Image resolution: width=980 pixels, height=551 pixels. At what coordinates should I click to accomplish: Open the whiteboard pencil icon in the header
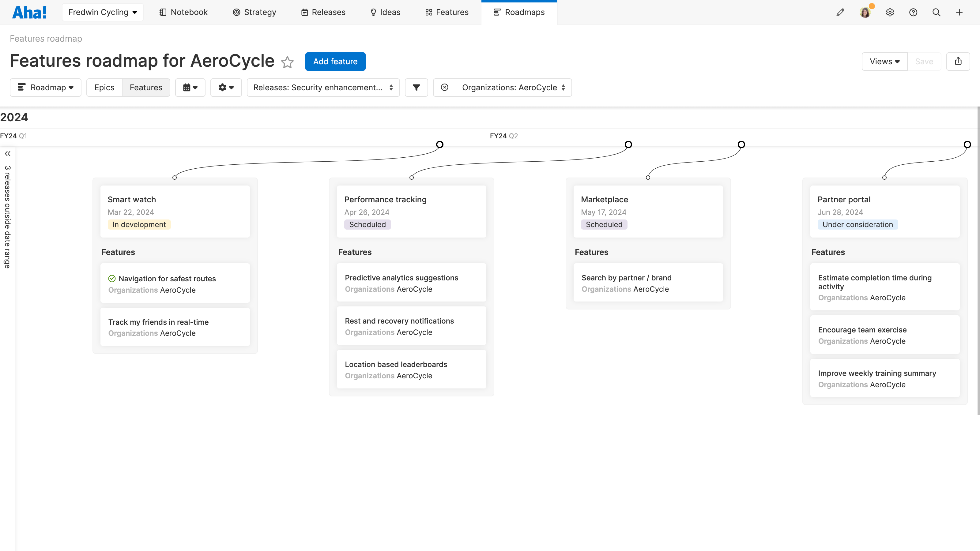tap(840, 12)
